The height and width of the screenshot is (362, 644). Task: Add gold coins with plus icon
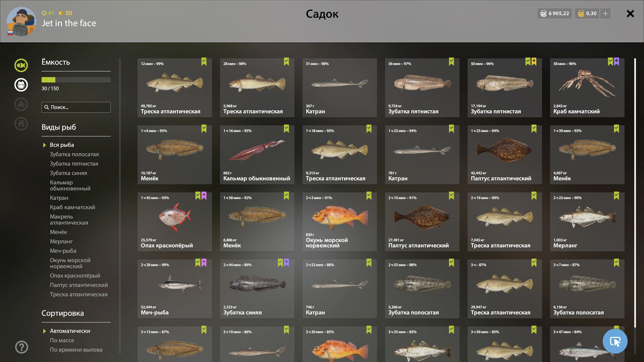[605, 13]
